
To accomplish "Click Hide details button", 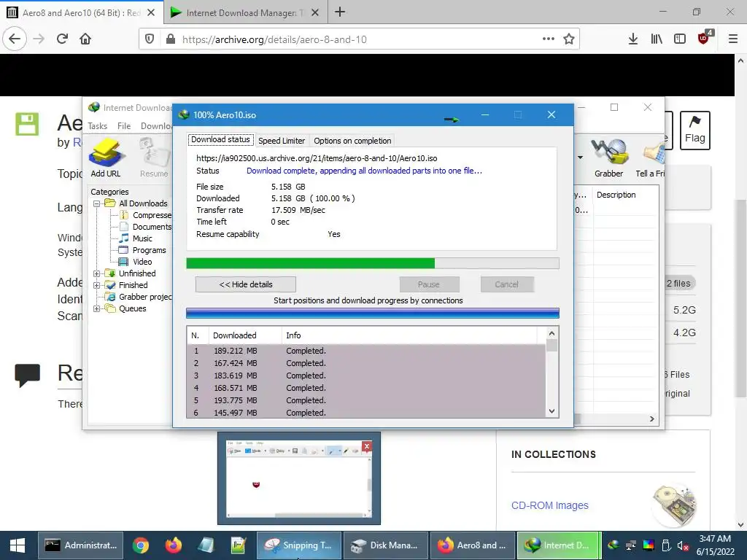I will tap(246, 284).
